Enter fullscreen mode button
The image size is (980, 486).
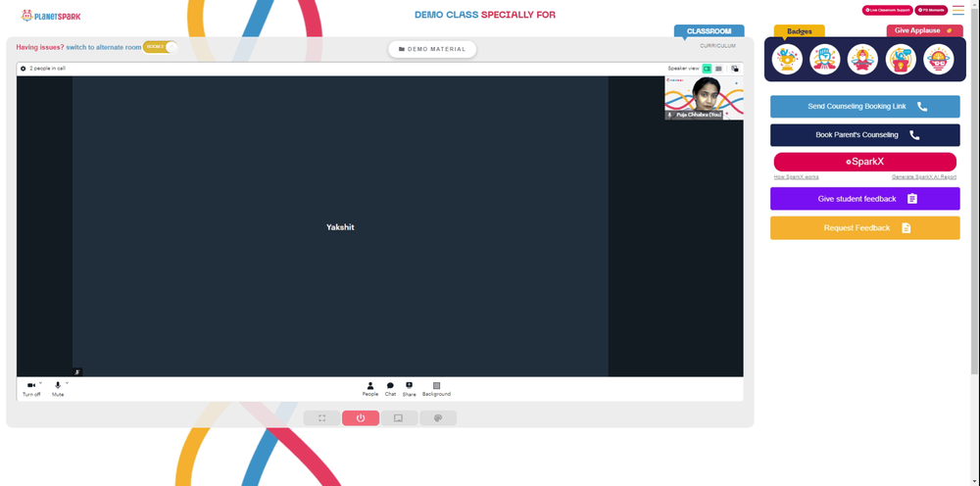point(321,418)
